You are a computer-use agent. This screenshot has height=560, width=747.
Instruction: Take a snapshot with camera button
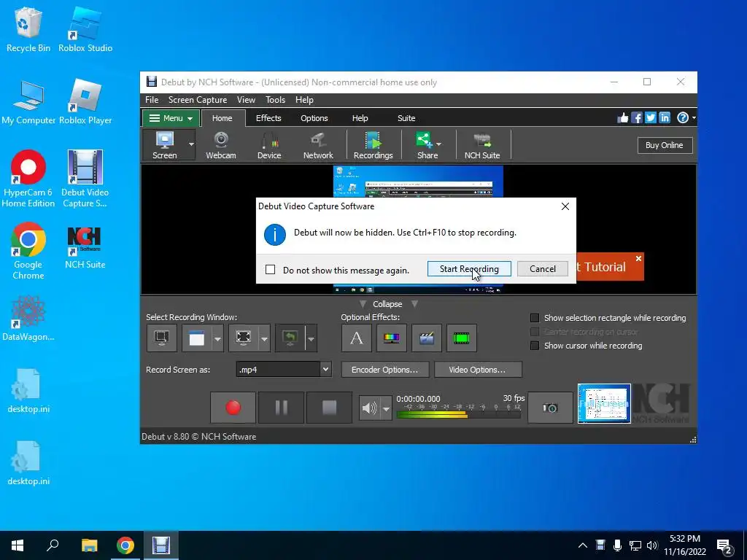[x=550, y=408]
